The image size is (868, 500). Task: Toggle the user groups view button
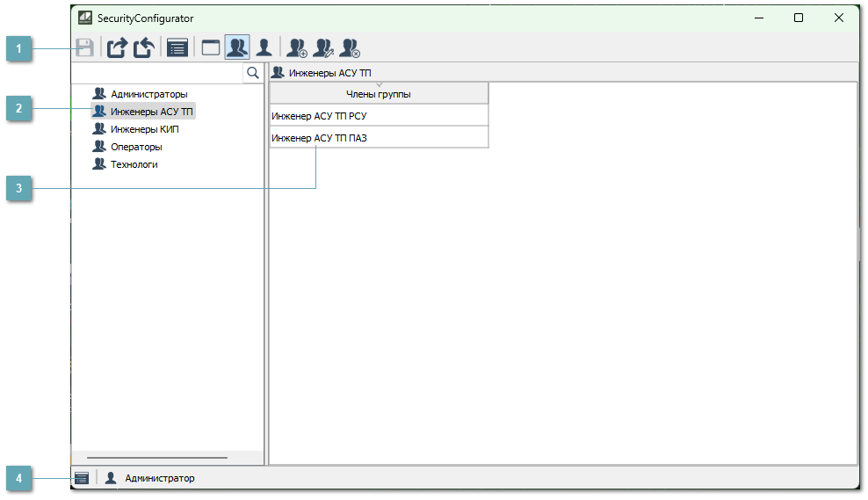click(x=237, y=47)
